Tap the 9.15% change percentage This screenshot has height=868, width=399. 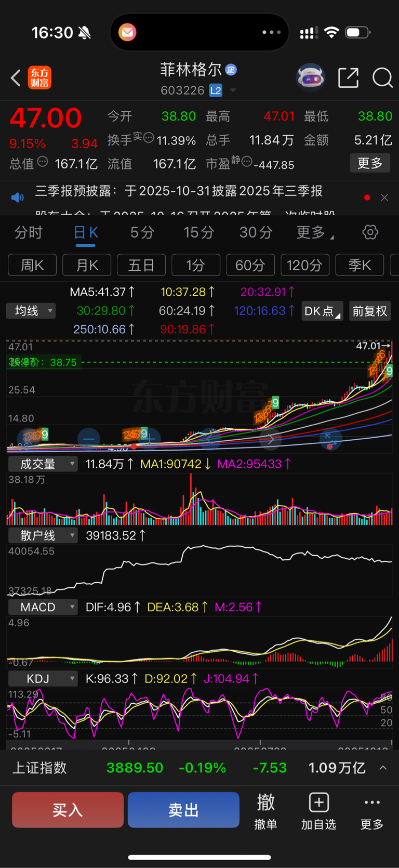click(27, 143)
